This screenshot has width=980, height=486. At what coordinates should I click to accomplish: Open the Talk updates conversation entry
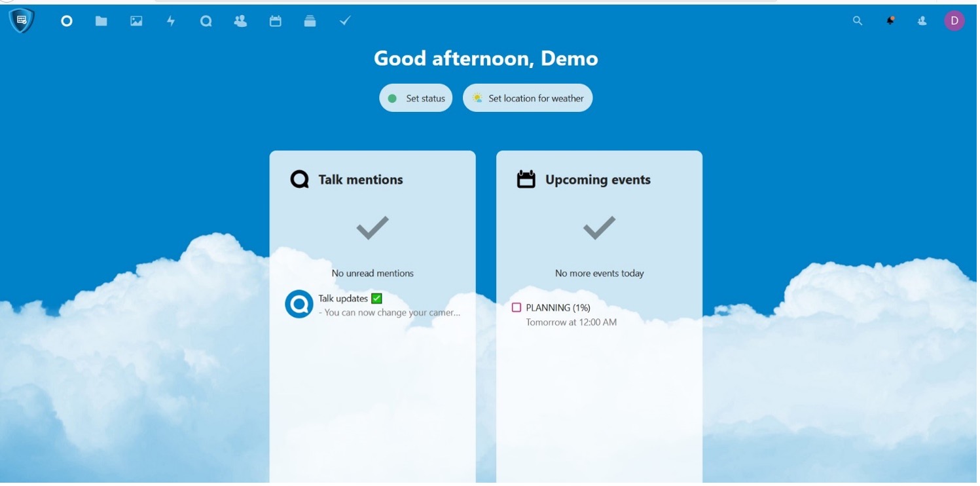click(x=389, y=305)
